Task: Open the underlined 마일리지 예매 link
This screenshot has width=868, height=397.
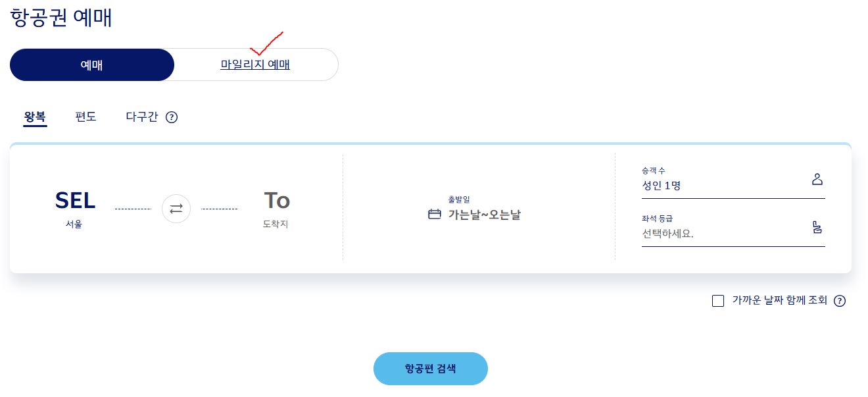Action: (x=255, y=65)
